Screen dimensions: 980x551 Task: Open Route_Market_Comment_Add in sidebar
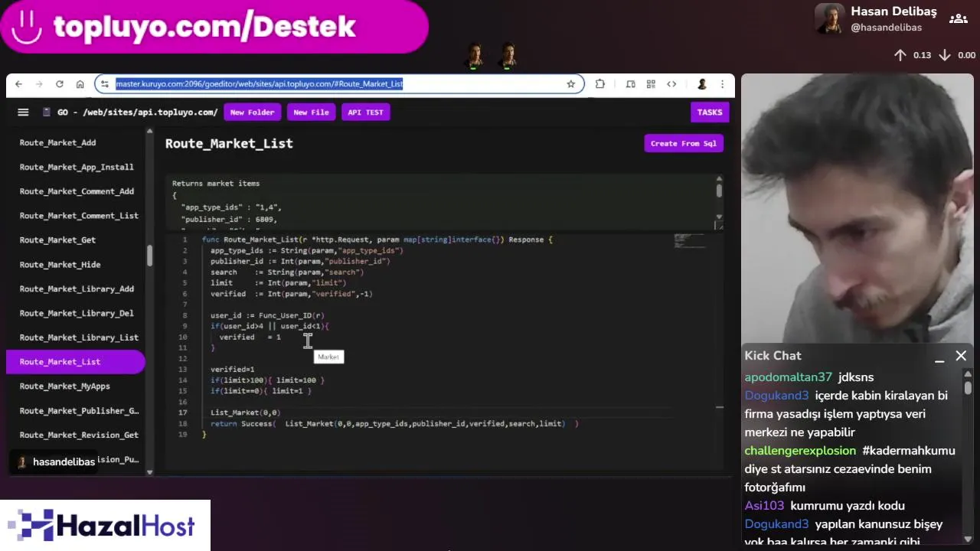tap(75, 191)
